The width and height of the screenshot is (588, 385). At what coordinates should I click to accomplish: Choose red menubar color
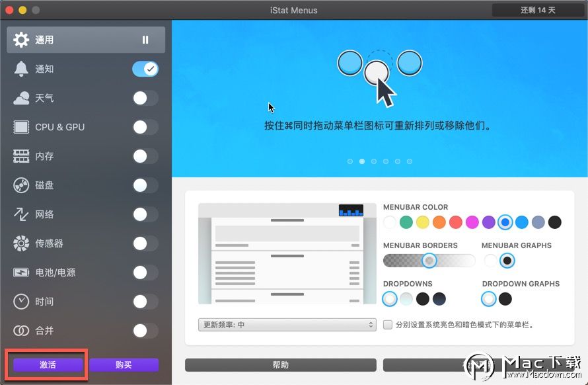coord(456,222)
